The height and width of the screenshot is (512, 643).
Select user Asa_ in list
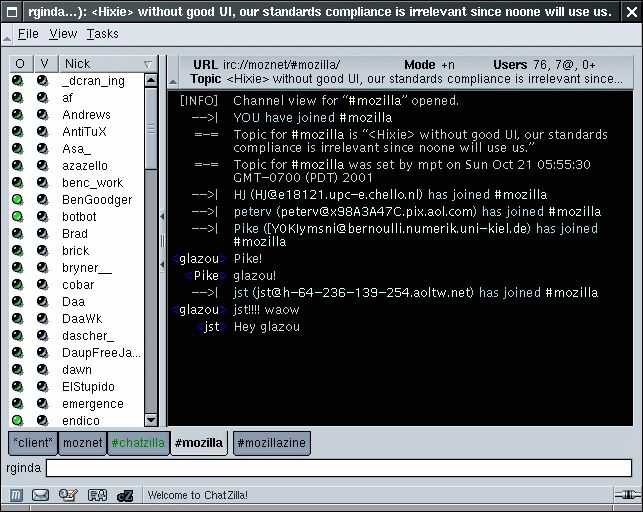pos(78,148)
